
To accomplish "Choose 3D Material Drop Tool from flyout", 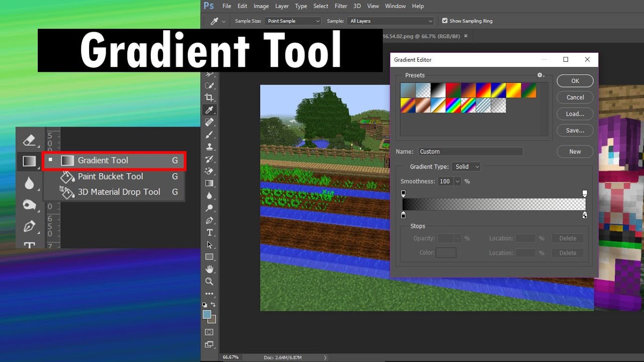I will tap(114, 192).
